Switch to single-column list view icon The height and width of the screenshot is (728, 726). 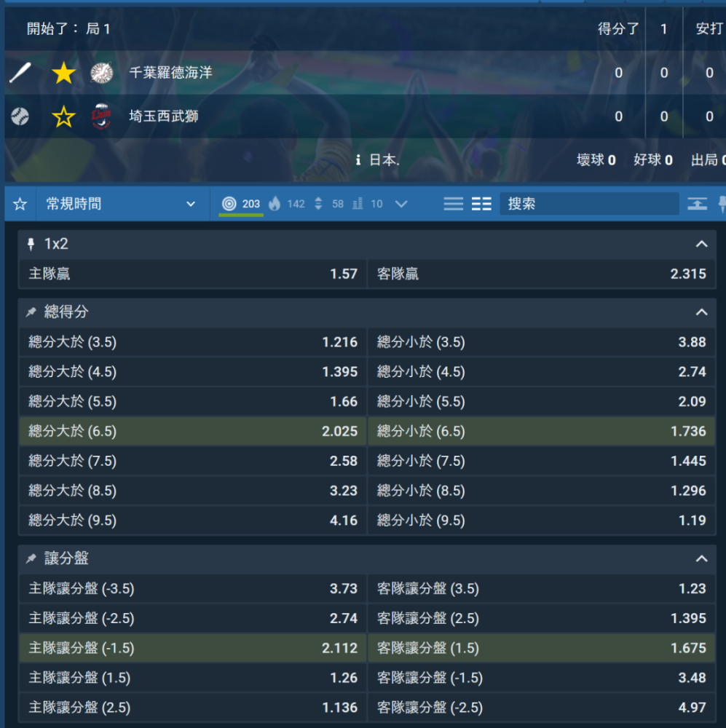[x=453, y=205]
